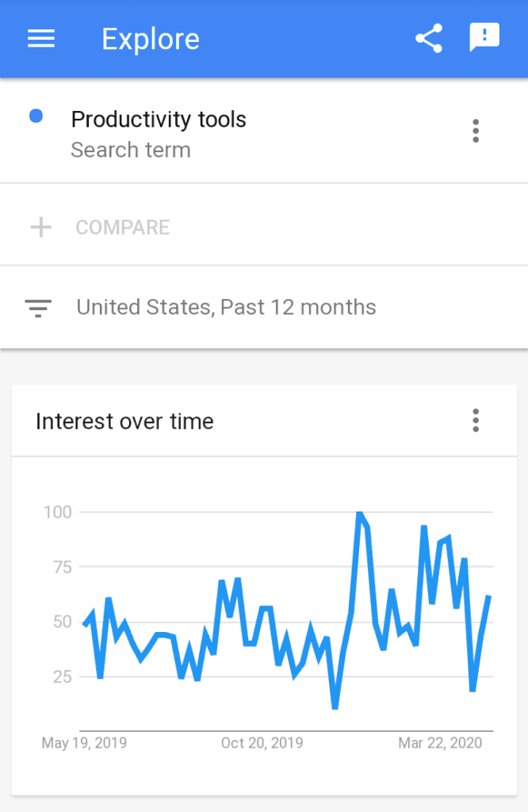Click the Search term subtitle text
The image size is (528, 812).
[131, 150]
